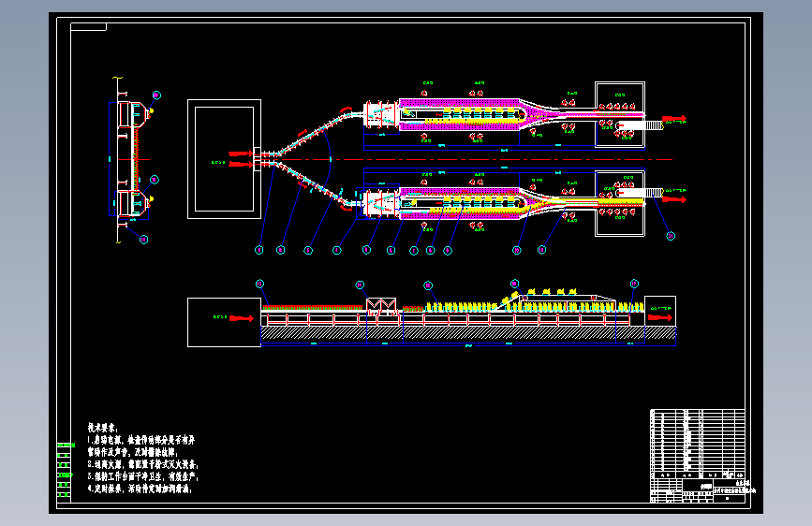Select the rightmost balloon above the elevation view

(x=634, y=284)
